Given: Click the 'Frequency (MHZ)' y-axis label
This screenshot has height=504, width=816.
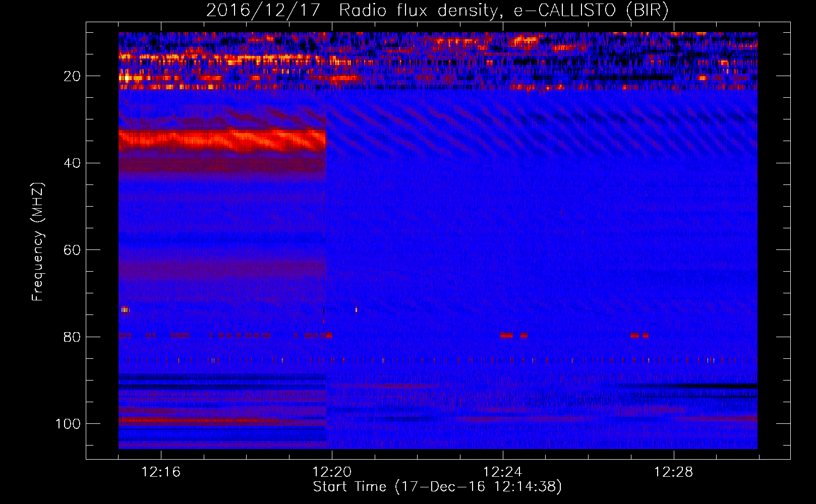Looking at the screenshot, I should click(38, 241).
